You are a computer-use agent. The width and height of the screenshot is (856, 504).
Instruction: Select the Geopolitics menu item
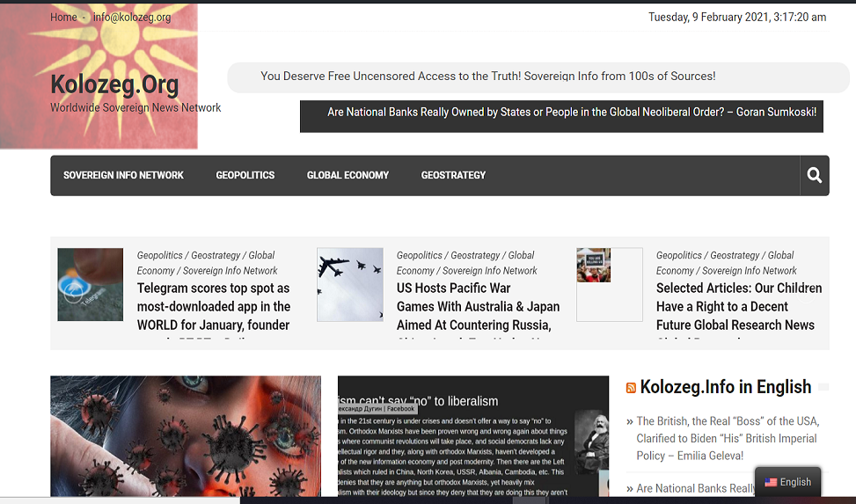click(x=245, y=176)
